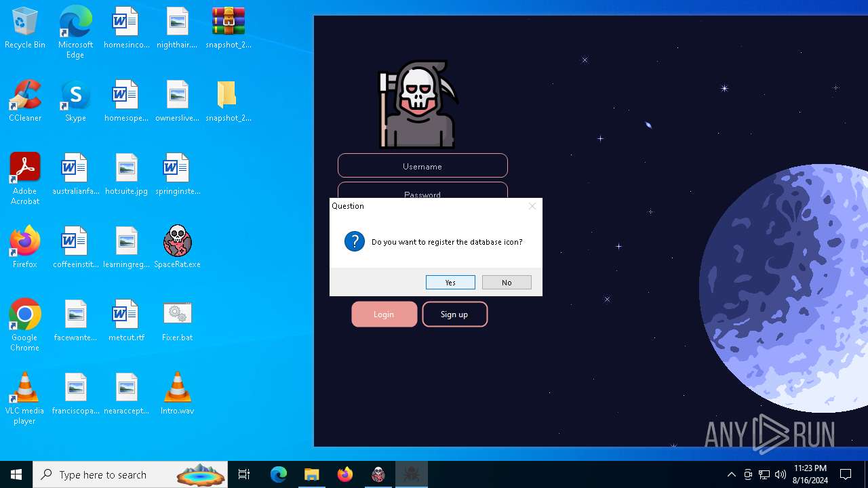
Task: Select the Skype desktop shortcut
Action: [x=75, y=102]
